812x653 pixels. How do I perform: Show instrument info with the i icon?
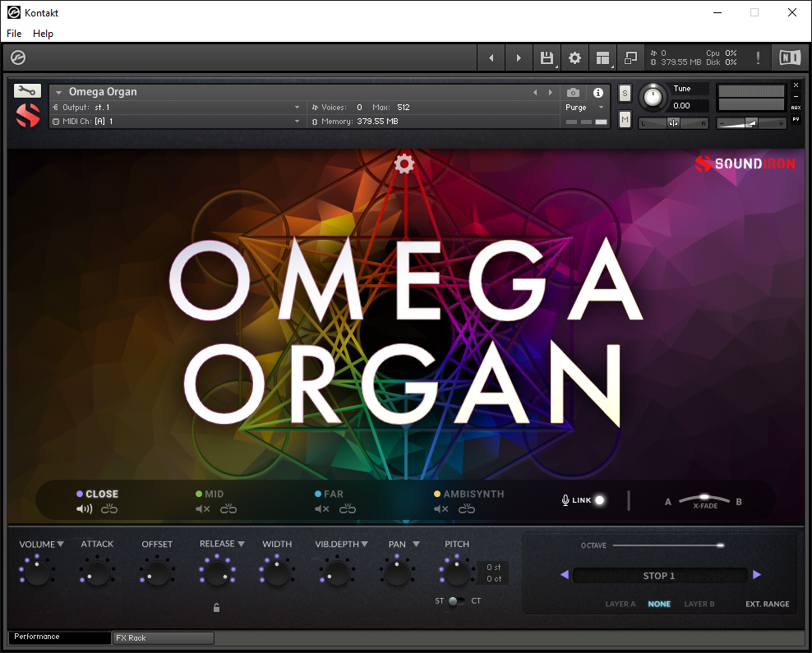pos(598,93)
